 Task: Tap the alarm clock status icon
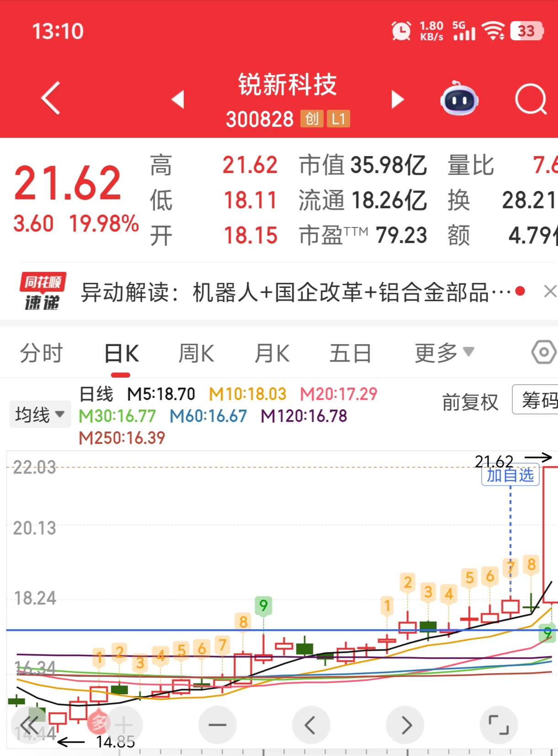pos(401,31)
